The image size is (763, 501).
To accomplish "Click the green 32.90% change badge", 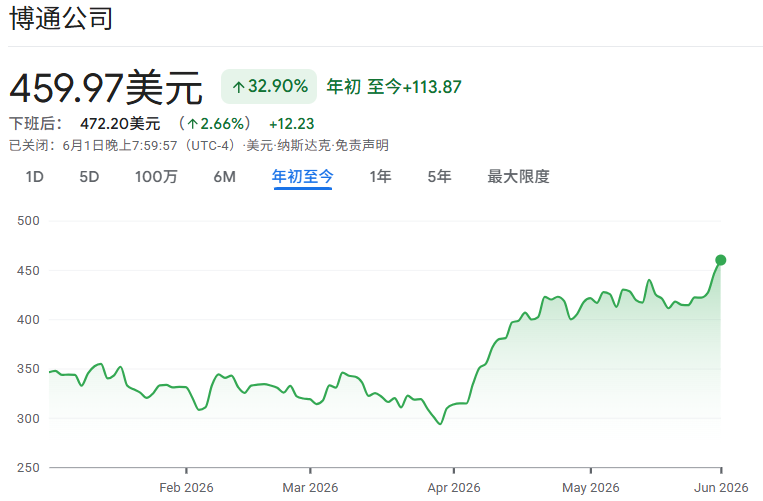I will pyautogui.click(x=269, y=87).
